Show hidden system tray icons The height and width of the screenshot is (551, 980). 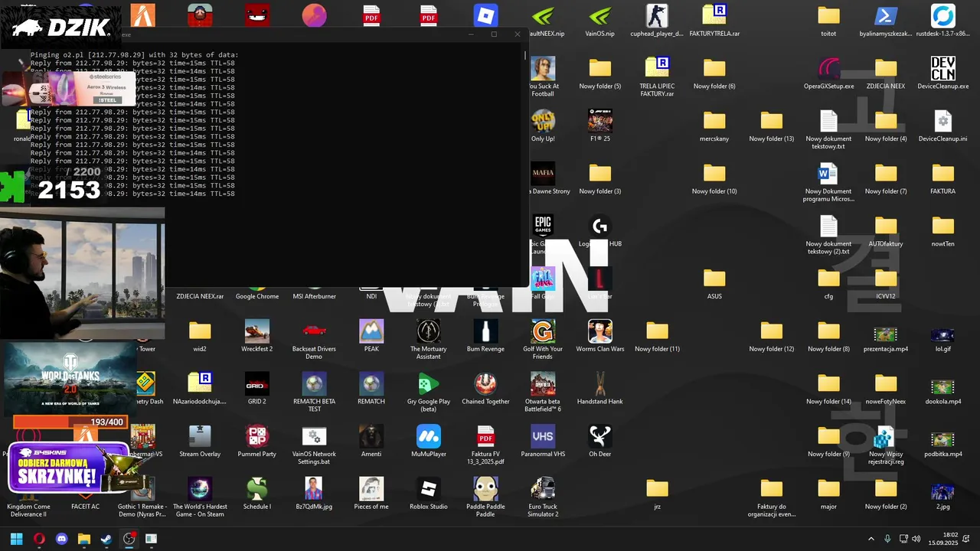click(871, 539)
